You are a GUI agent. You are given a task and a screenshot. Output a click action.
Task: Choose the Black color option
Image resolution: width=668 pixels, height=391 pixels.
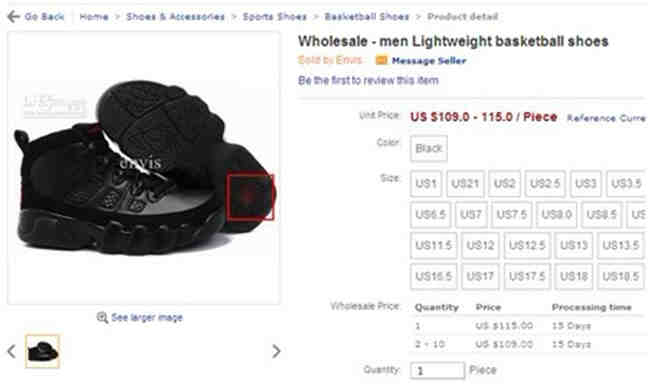point(429,149)
